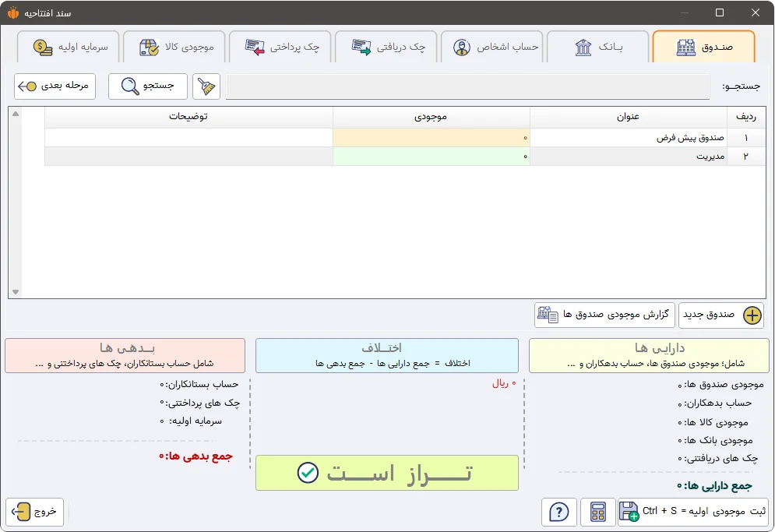Click حساب بستانکاران summary line
Image resolution: width=775 pixels, height=532 pixels.
(x=199, y=384)
